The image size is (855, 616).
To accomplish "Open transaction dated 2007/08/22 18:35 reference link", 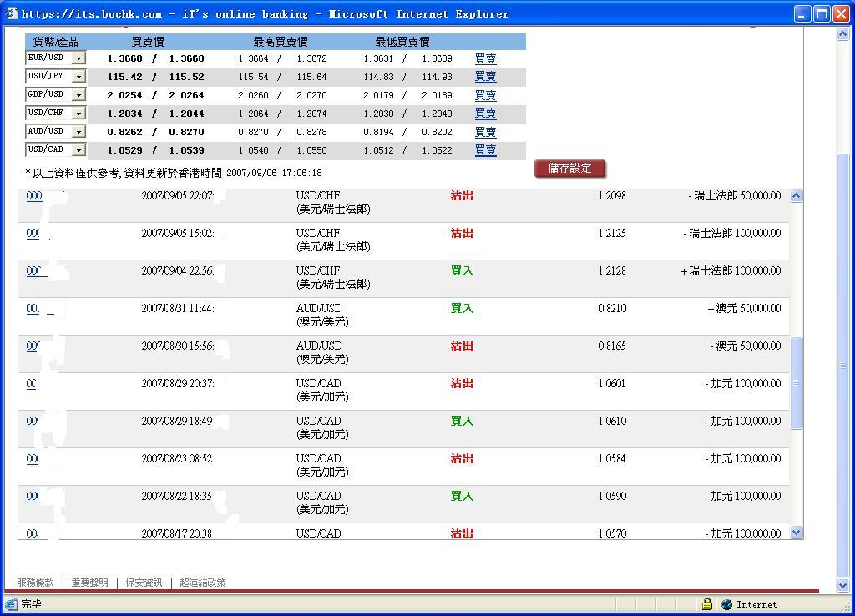I will [33, 497].
